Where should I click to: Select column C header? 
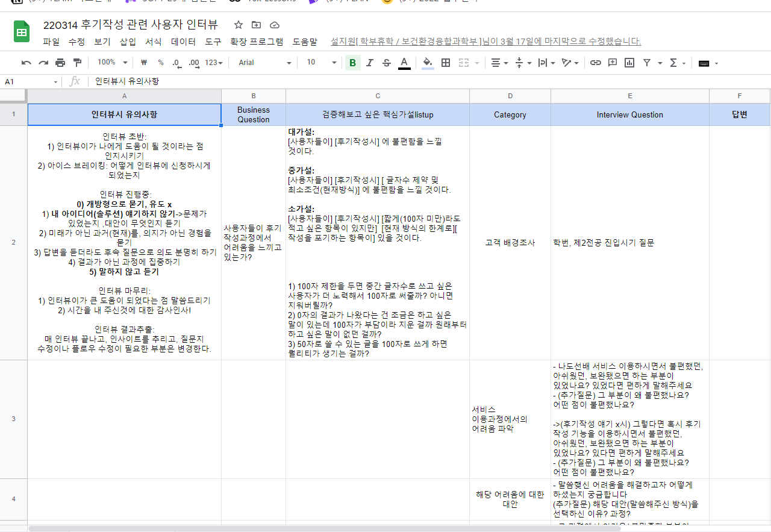point(378,96)
